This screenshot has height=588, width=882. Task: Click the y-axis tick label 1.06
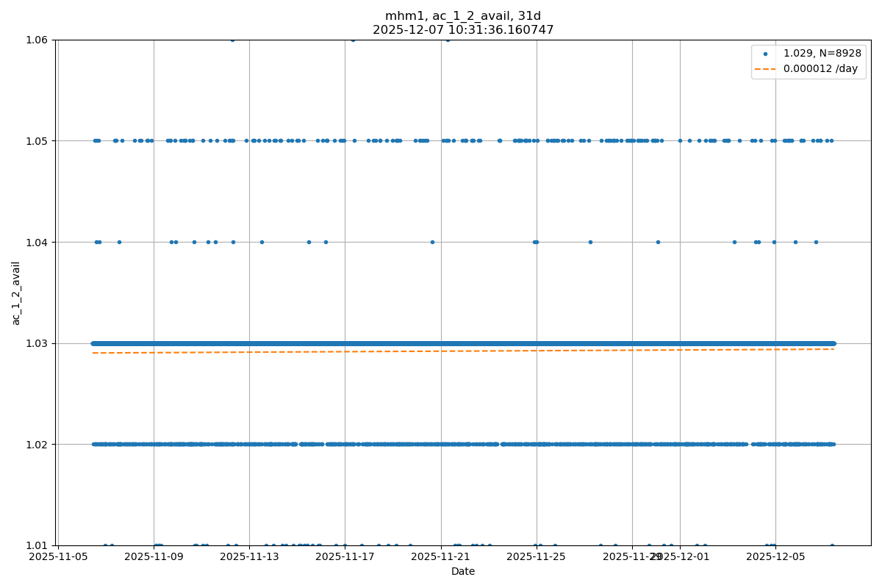coord(37,40)
